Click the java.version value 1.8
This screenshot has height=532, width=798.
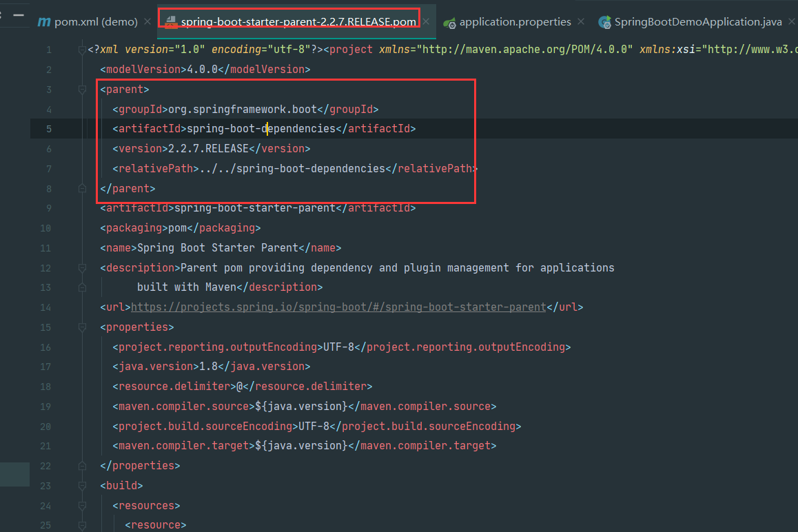209,367
